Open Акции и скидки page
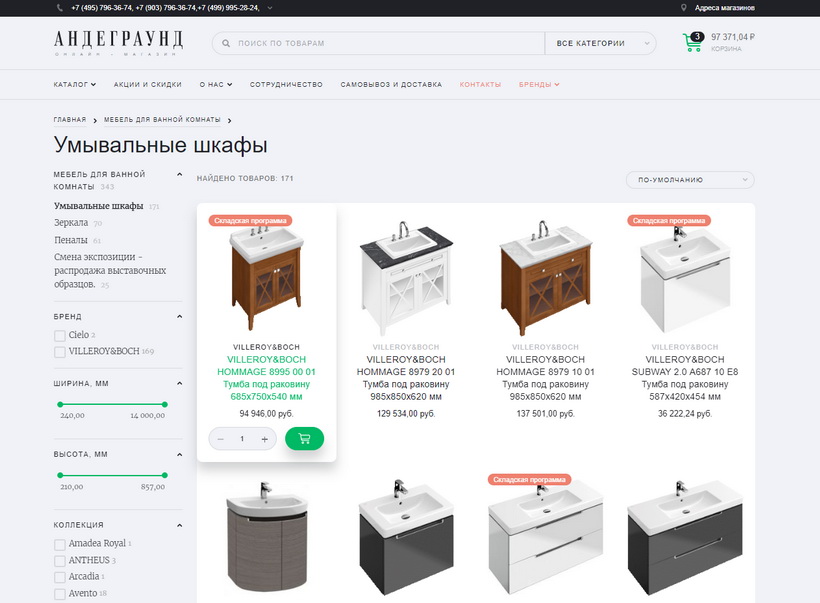This screenshot has width=820, height=603. (147, 84)
